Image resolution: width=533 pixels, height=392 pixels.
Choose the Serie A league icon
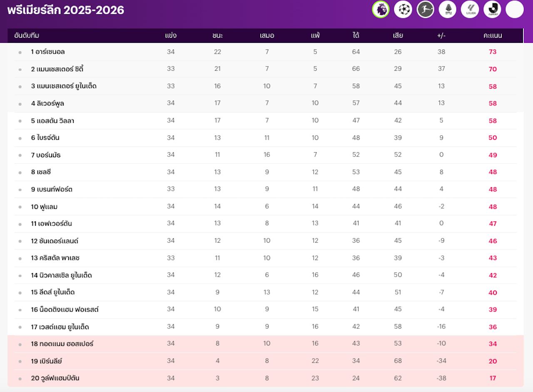coord(448,10)
